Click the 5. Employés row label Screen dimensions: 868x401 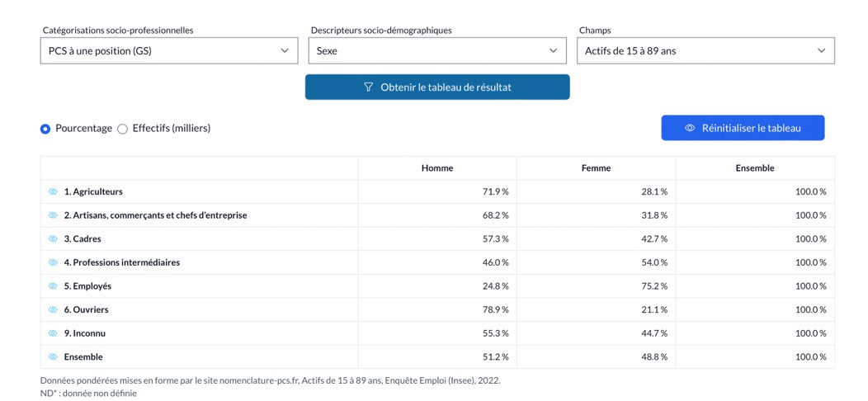pyautogui.click(x=87, y=286)
